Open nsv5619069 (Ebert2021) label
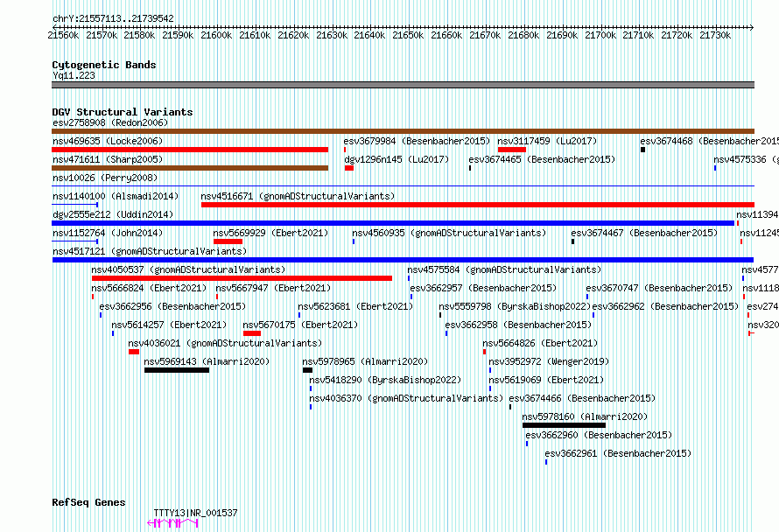Viewport: 779px width, 532px height. (x=546, y=380)
